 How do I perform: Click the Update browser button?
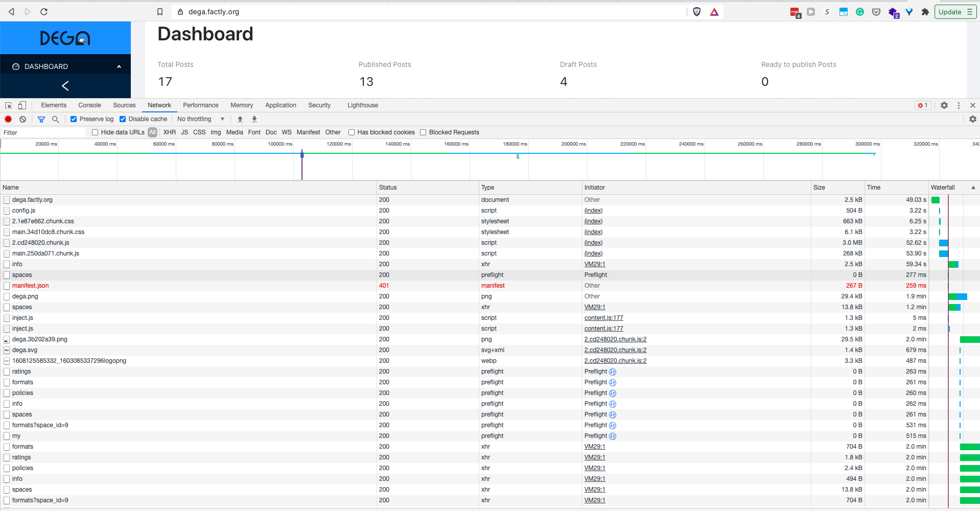coord(951,11)
